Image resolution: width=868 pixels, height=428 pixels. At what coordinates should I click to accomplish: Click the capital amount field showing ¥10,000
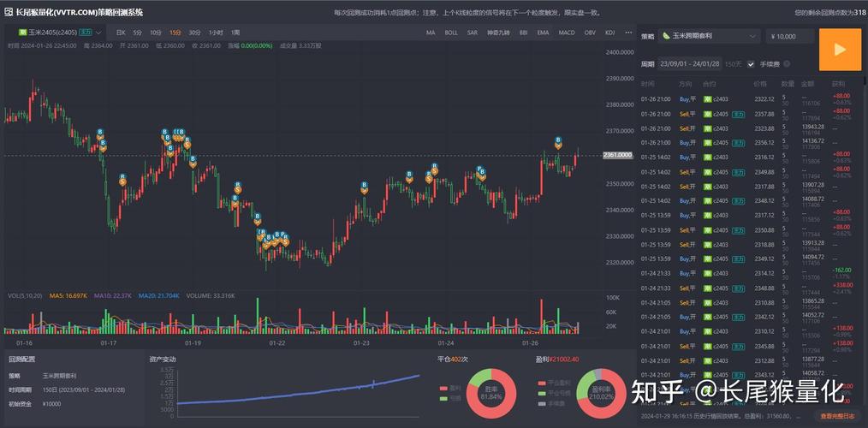click(x=788, y=37)
